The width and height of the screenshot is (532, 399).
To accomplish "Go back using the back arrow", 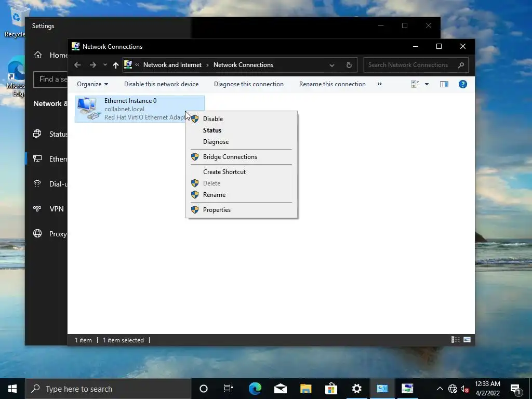I will (77, 65).
